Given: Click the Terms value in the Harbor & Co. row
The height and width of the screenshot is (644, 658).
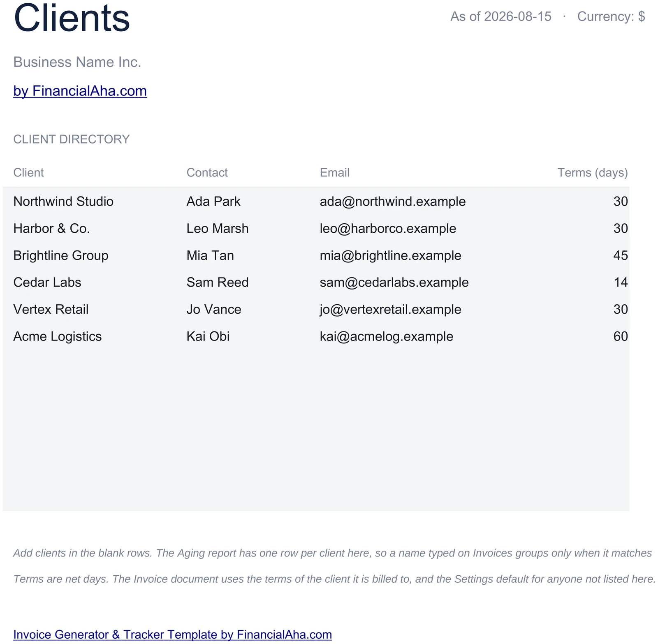Looking at the screenshot, I should pos(621,229).
